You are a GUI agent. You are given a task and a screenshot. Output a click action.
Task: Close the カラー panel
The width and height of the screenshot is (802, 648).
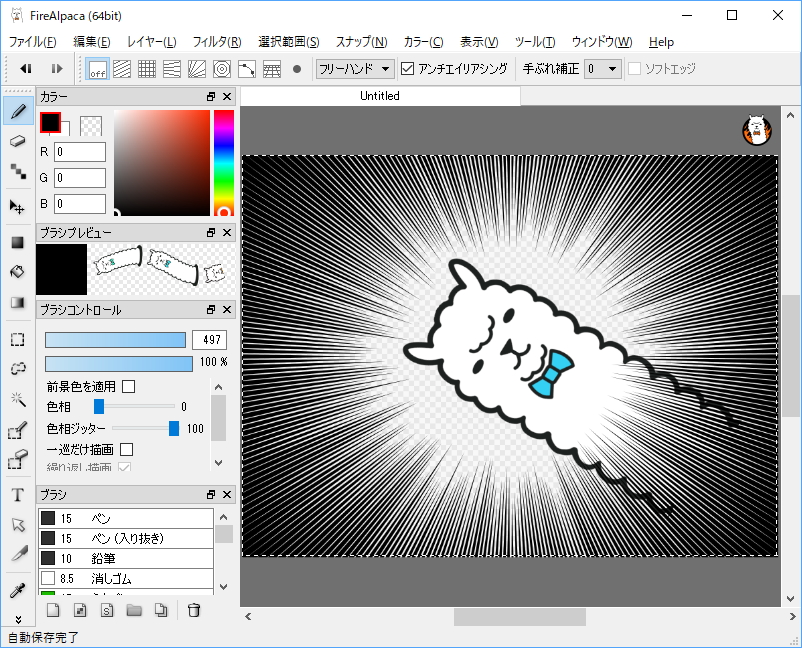(x=227, y=97)
